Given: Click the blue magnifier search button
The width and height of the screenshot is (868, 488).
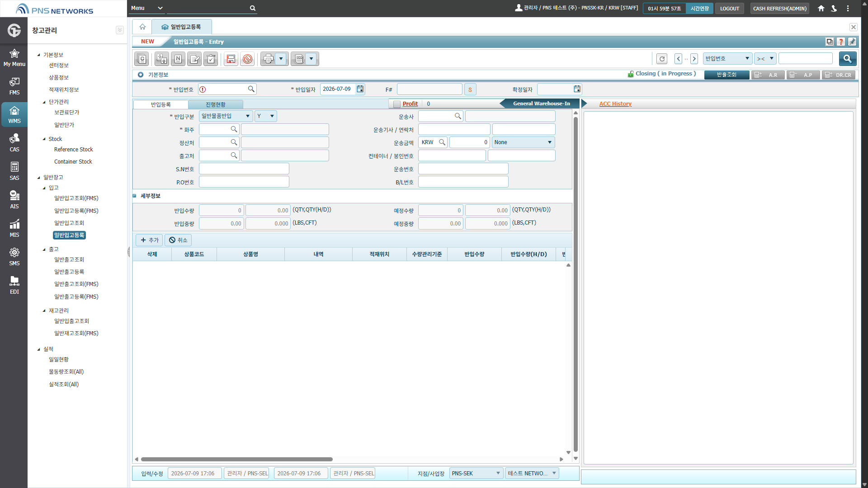Looking at the screenshot, I should 848,59.
